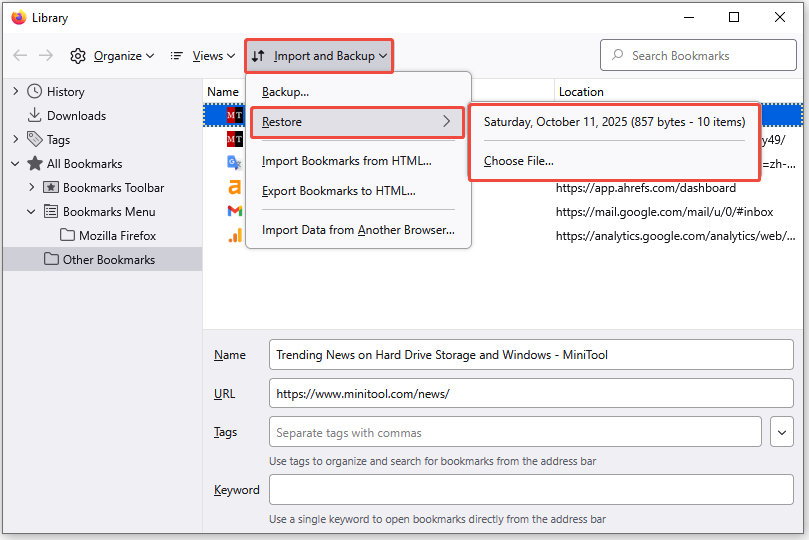809x540 pixels.
Task: Select History in the sidebar
Action: tap(66, 92)
